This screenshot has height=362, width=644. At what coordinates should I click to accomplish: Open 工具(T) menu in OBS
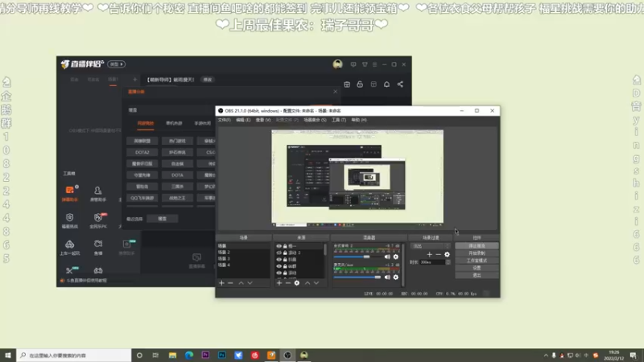(339, 120)
